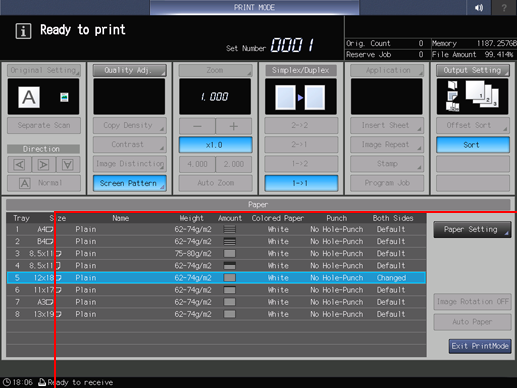This screenshot has width=517, height=388.
Task: Toggle the Sort output option
Action: pyautogui.click(x=473, y=145)
